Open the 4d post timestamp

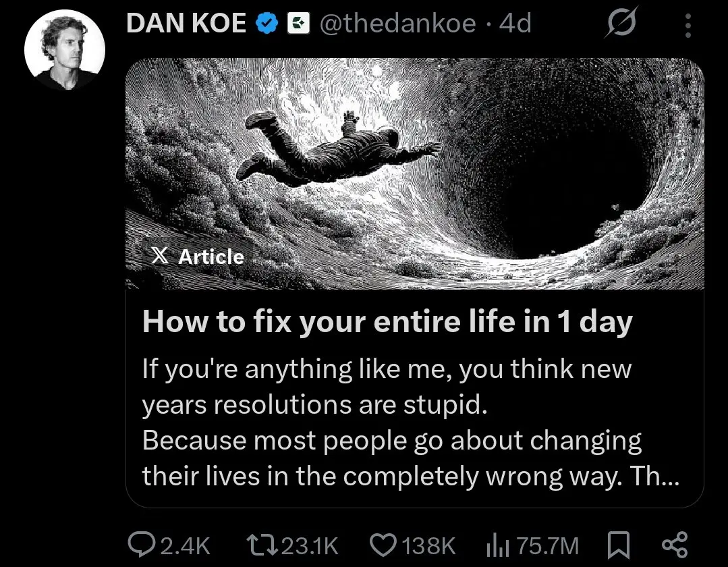point(515,24)
